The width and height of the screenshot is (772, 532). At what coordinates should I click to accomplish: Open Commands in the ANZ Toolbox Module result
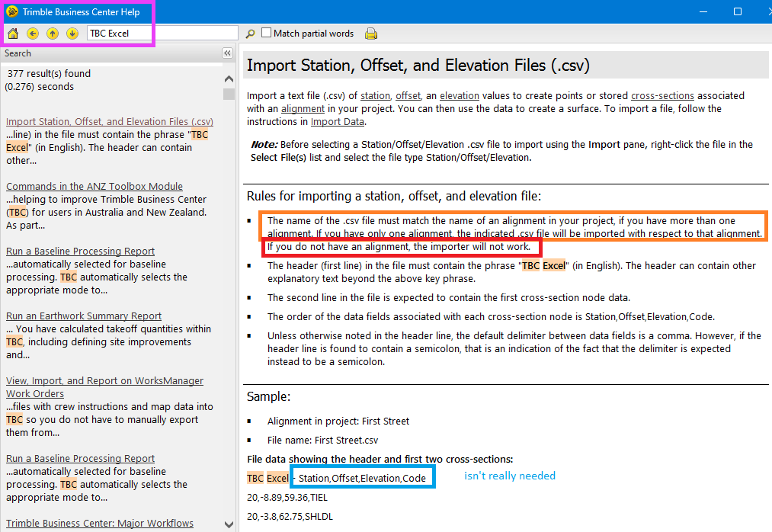pyautogui.click(x=94, y=186)
